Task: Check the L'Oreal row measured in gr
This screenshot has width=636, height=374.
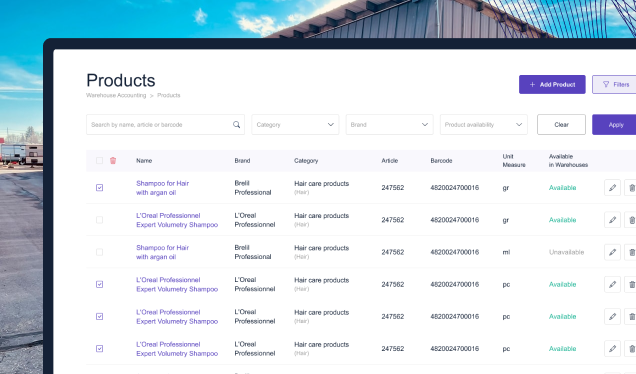Action: coord(99,220)
